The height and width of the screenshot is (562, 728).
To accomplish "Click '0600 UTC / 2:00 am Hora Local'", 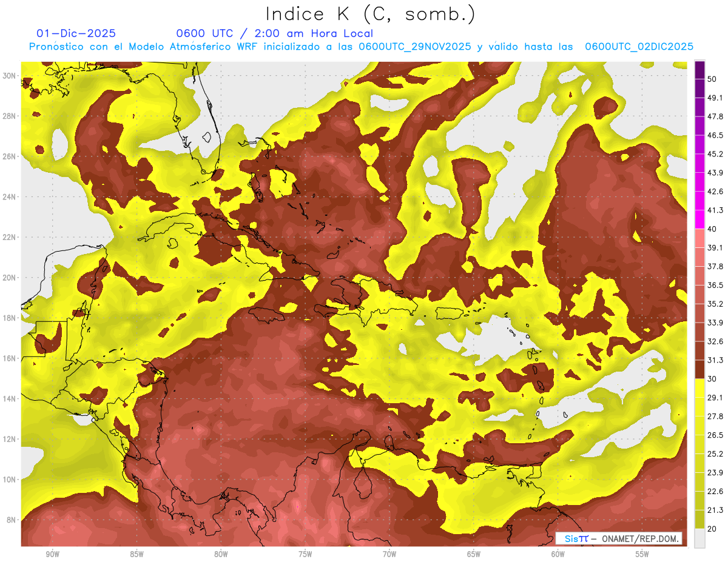I will pyautogui.click(x=274, y=33).
